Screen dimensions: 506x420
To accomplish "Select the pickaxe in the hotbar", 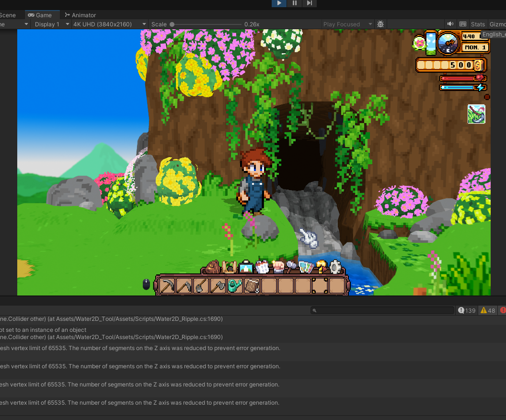I will [x=167, y=286].
